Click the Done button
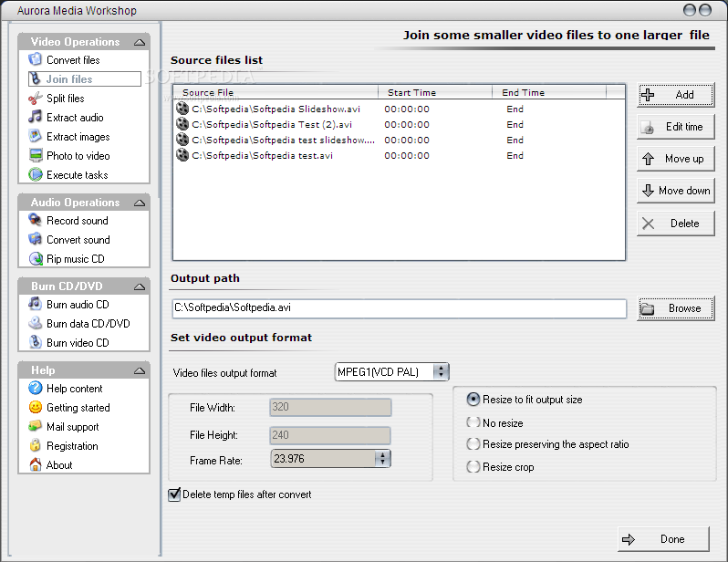The image size is (728, 562). (x=663, y=539)
